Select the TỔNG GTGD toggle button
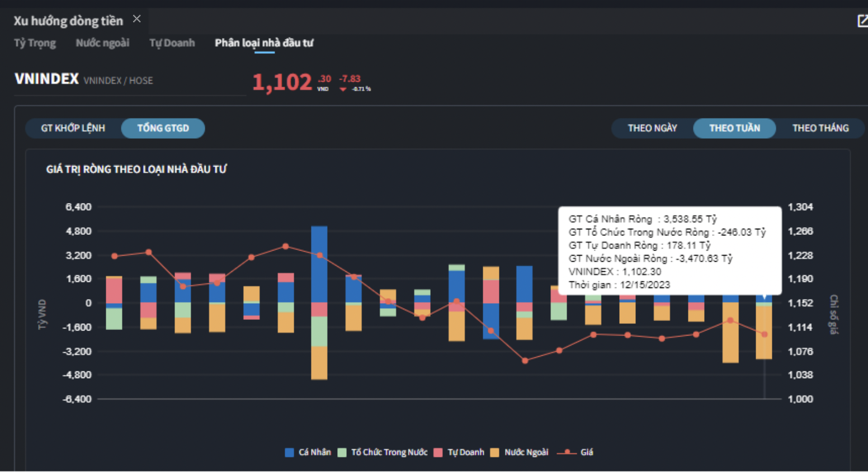The image size is (868, 472). [163, 128]
